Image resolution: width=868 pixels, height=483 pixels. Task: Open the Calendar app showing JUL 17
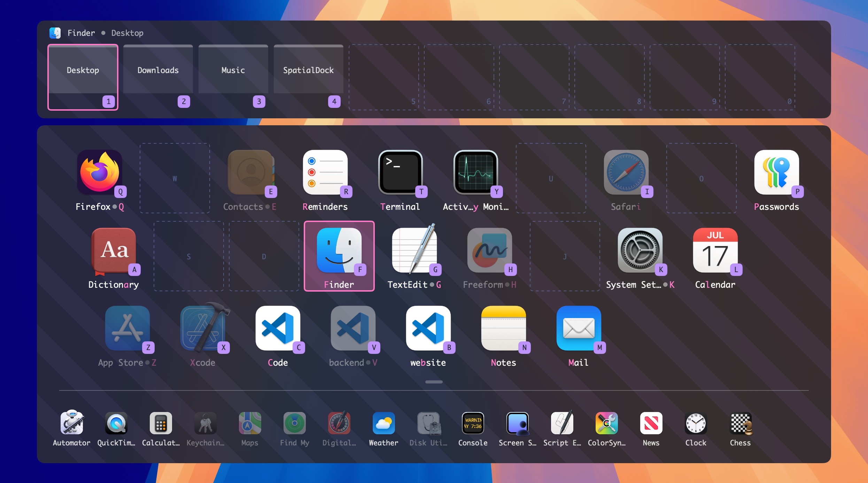tap(715, 250)
